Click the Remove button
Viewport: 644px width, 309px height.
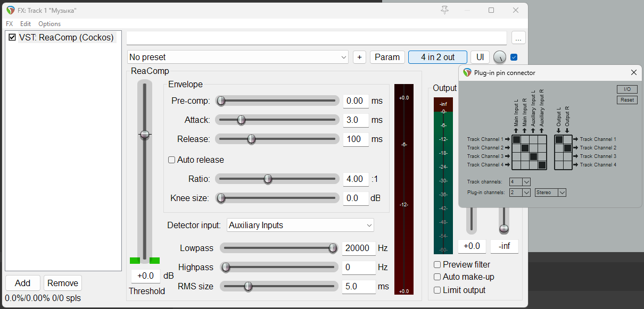pos(63,283)
